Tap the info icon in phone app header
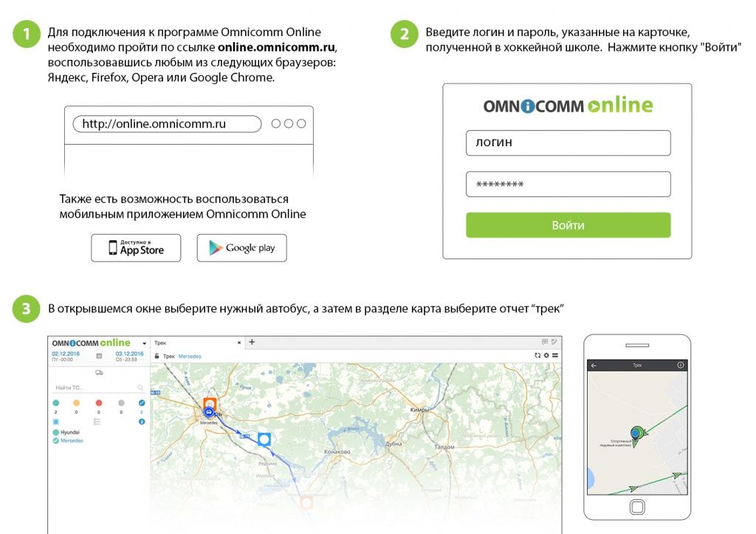The width and height of the screenshot is (756, 534). (680, 365)
